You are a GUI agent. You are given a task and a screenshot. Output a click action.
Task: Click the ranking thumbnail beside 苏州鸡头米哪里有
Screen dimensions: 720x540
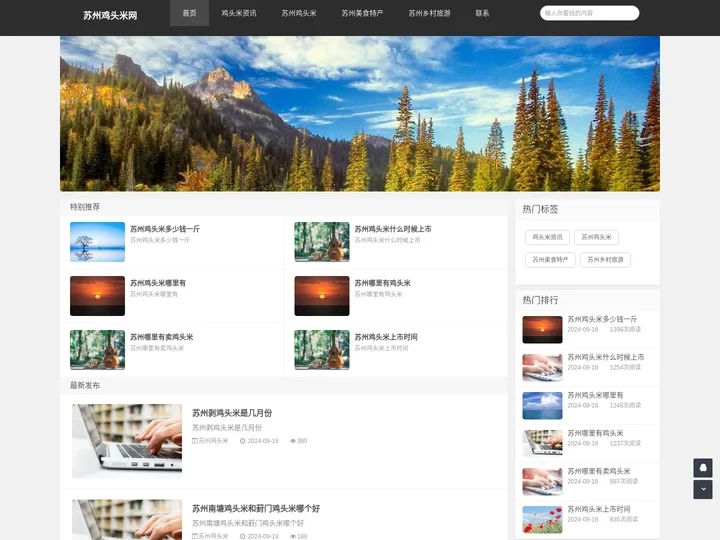[x=542, y=406]
